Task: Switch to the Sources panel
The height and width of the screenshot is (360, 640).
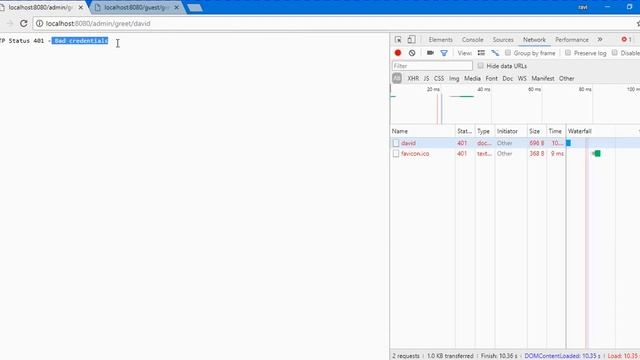Action: coord(503,40)
